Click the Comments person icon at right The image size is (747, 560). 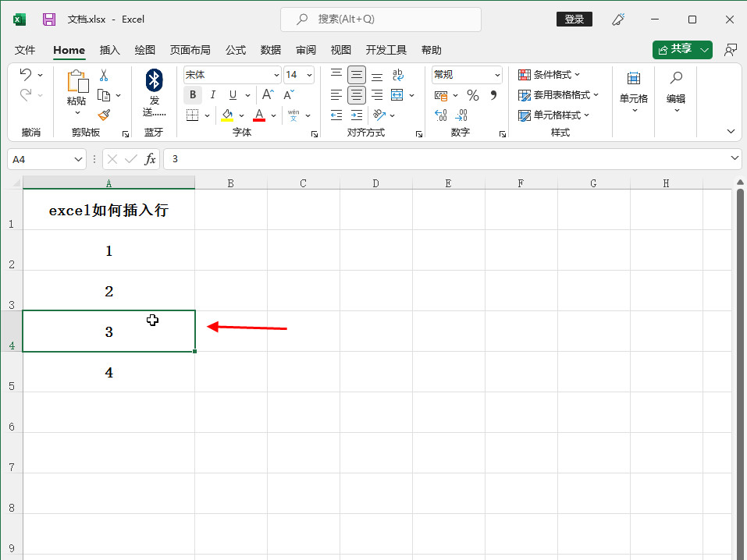(x=731, y=50)
